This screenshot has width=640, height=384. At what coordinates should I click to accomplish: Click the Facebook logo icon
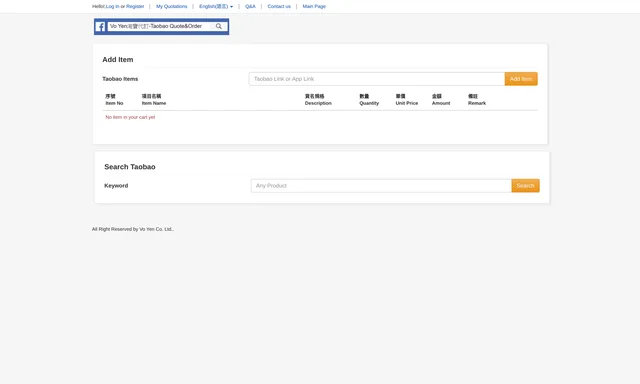[x=100, y=27]
